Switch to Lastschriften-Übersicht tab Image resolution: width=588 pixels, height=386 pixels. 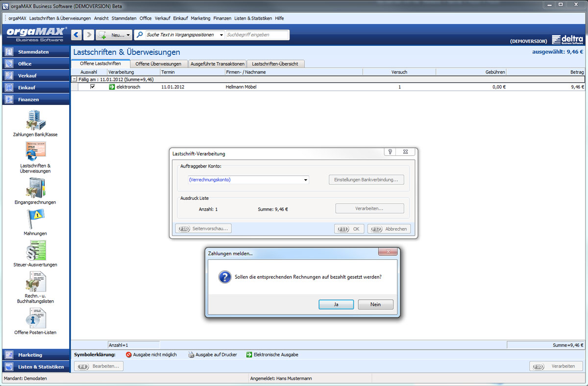point(275,64)
